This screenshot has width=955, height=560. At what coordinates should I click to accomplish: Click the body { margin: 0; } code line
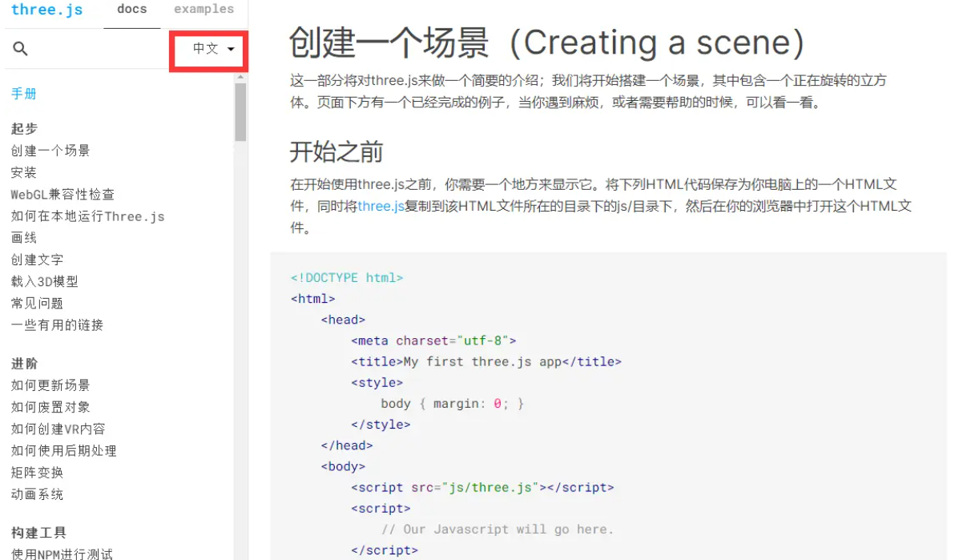(x=452, y=404)
